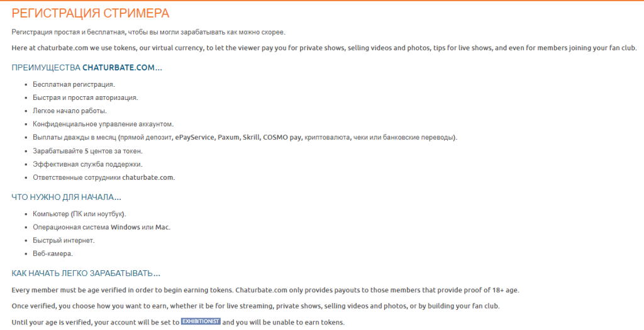Viewport: 644px width, 330px height.
Task: Click the sentence "Here at chaturbate.com we use tokens"
Action: 324,48
